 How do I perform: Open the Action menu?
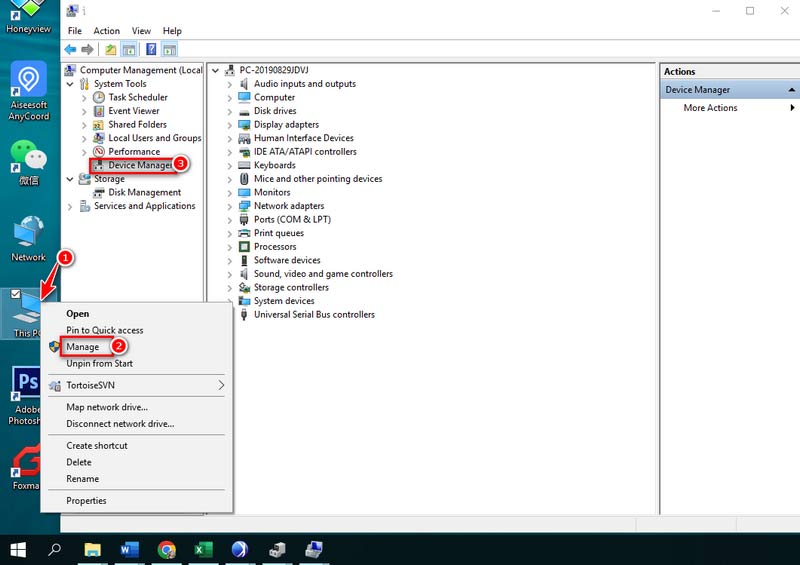(x=106, y=31)
